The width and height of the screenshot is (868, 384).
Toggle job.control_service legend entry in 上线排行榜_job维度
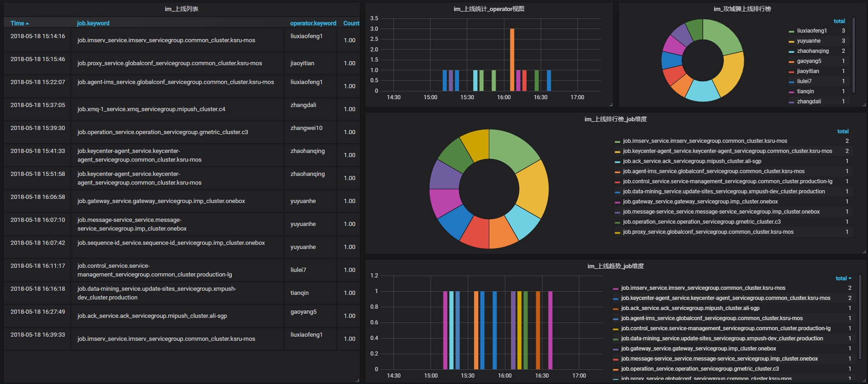tap(728, 181)
